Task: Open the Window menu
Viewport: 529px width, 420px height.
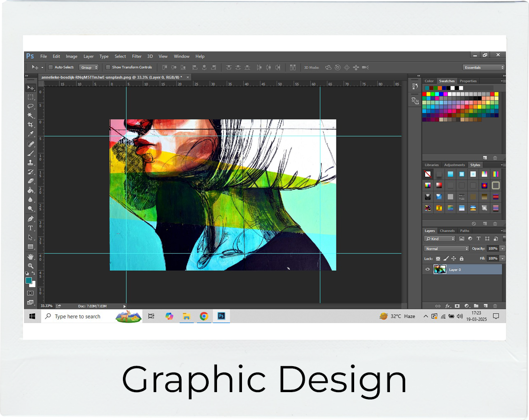Action: click(x=182, y=56)
